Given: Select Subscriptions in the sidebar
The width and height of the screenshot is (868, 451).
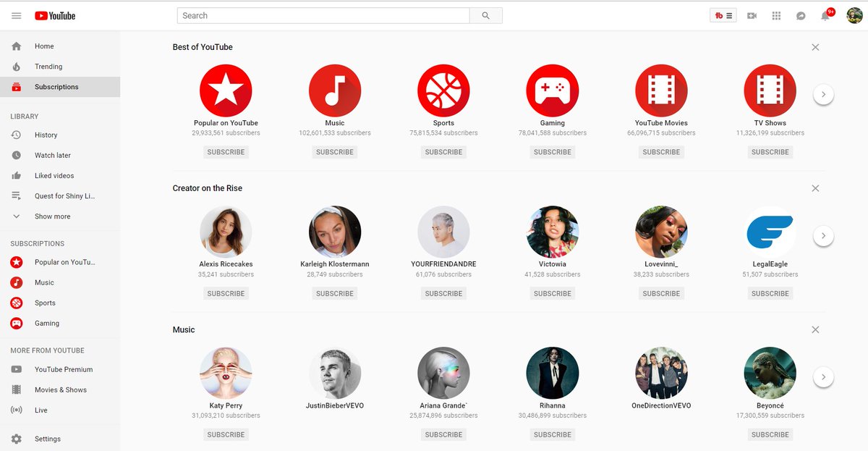Looking at the screenshot, I should click(60, 87).
